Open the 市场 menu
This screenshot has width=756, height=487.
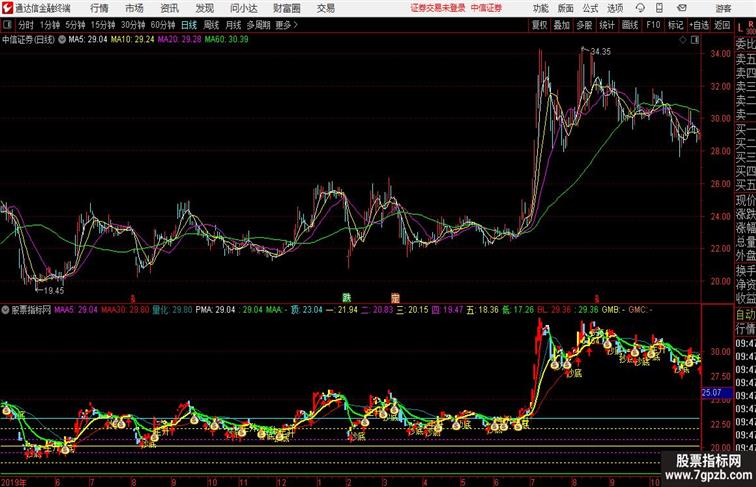(x=135, y=8)
